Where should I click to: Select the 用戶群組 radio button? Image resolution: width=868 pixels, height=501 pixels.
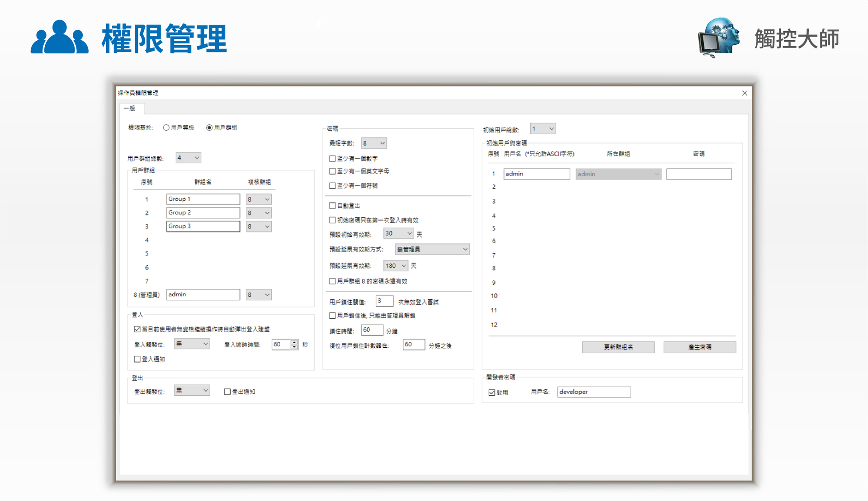(x=209, y=128)
